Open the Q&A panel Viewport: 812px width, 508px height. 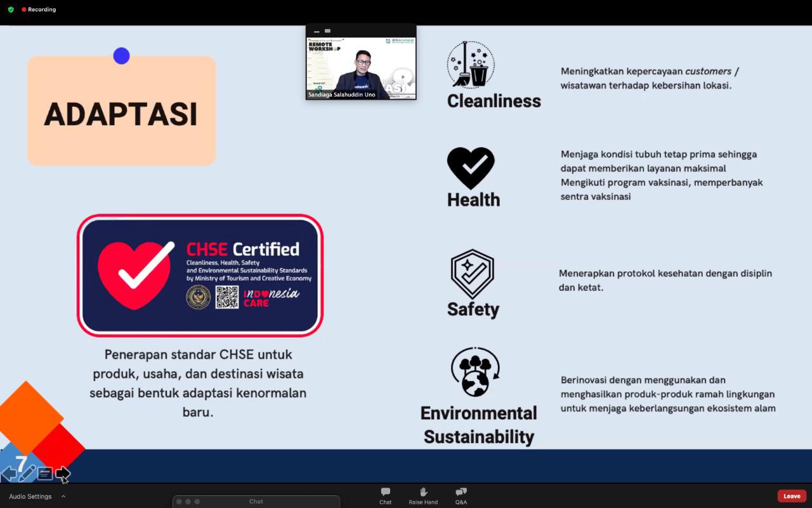click(461, 495)
